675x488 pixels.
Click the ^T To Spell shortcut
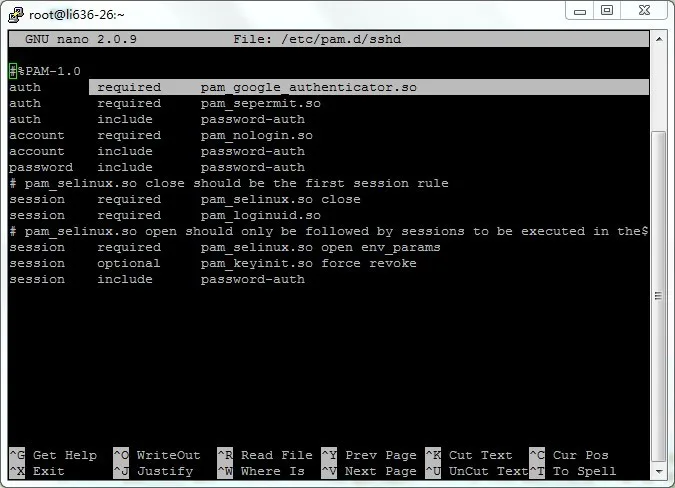[x=573, y=471]
